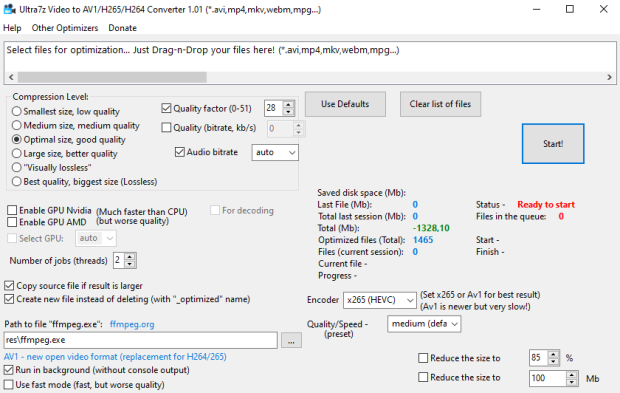Click the Optimized files total 1465
This screenshot has height=393, width=620.
pyautogui.click(x=423, y=240)
